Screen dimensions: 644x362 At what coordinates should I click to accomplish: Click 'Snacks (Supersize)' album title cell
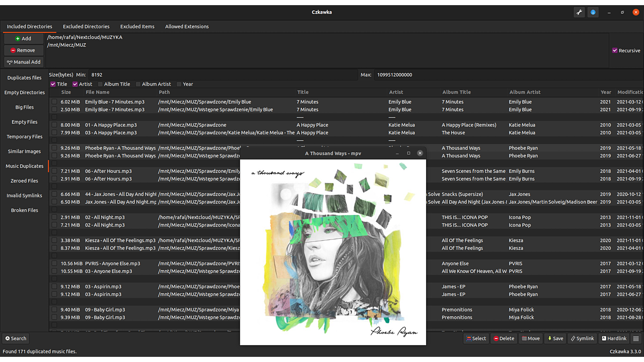pos(462,194)
